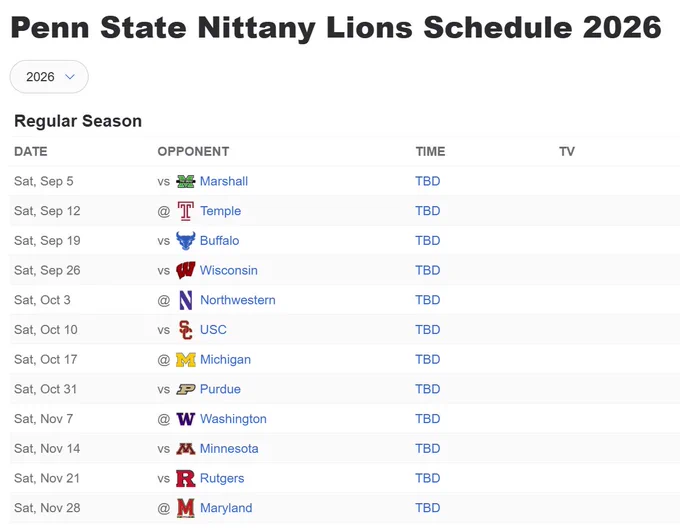Open the Wisconsin opponent link

coord(229,270)
